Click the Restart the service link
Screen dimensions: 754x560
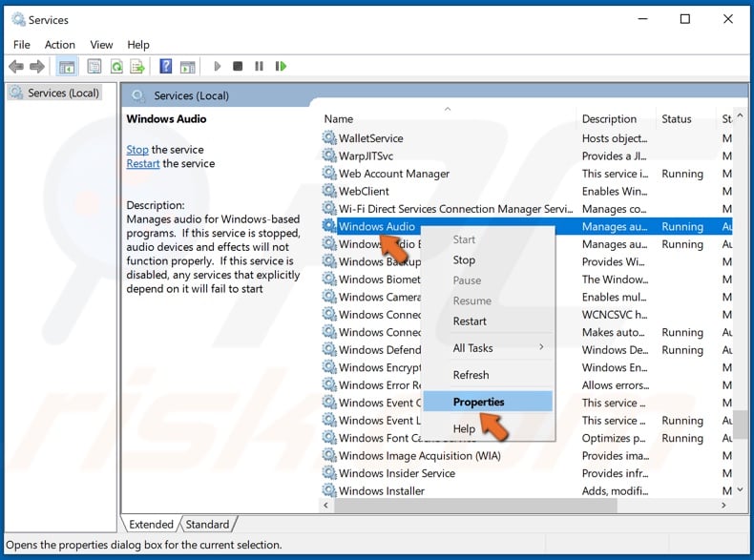click(143, 163)
